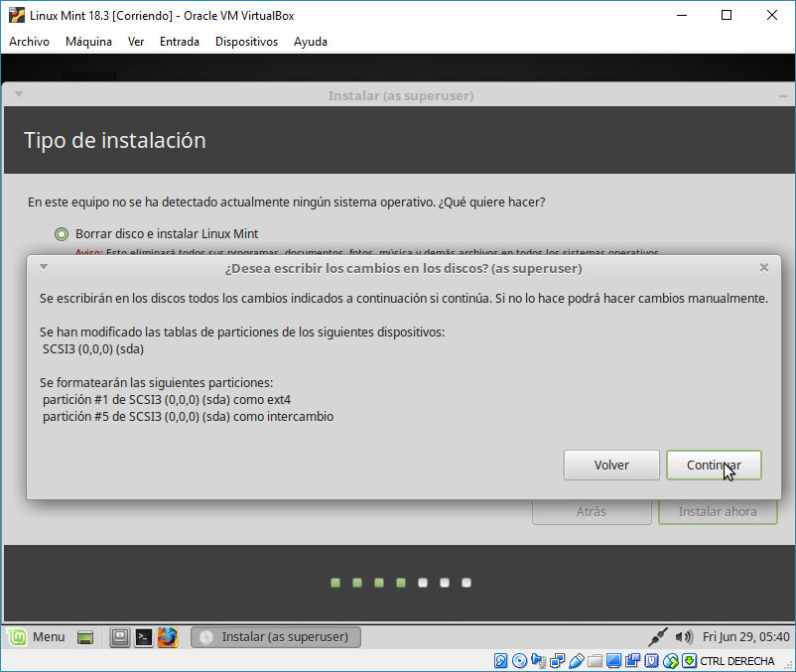Switch to Instalar (as superuser) taskbar window
Screen dimensions: 796x672
coord(276,637)
